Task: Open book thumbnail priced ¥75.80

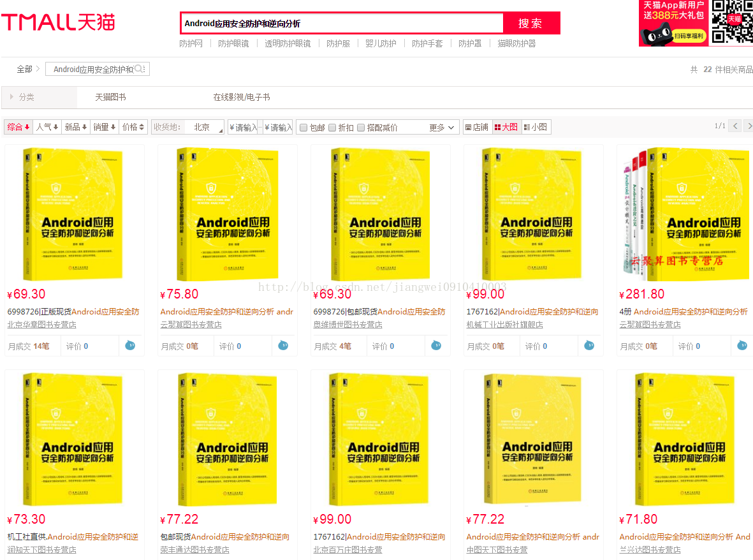Action: [x=228, y=214]
